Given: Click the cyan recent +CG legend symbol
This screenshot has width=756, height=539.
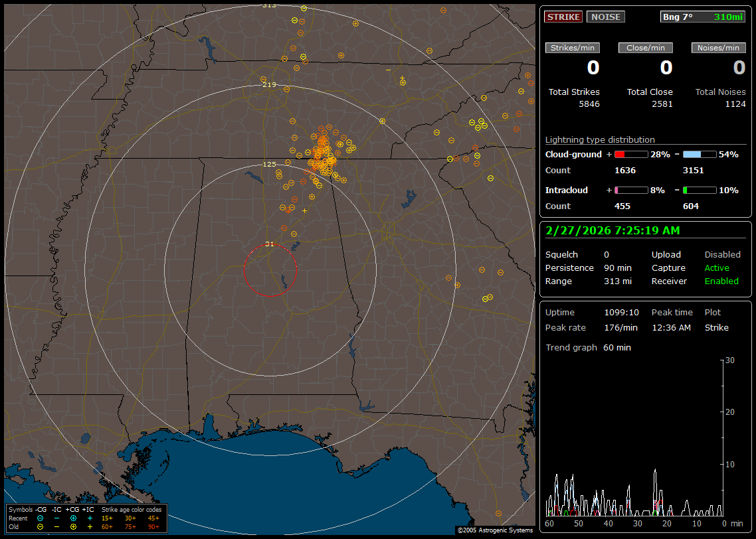Looking at the screenshot, I should 73,518.
